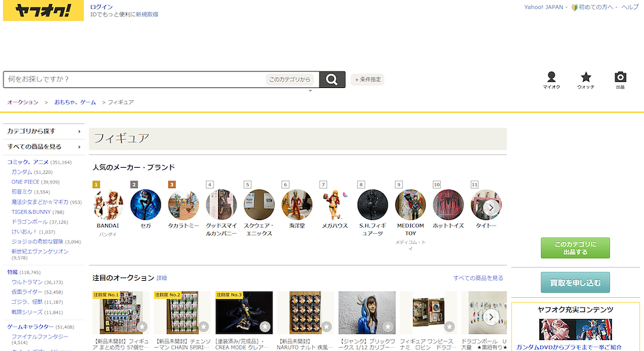
Task: Select the MEDICOM TOY brand thumbnail
Action: (x=410, y=205)
